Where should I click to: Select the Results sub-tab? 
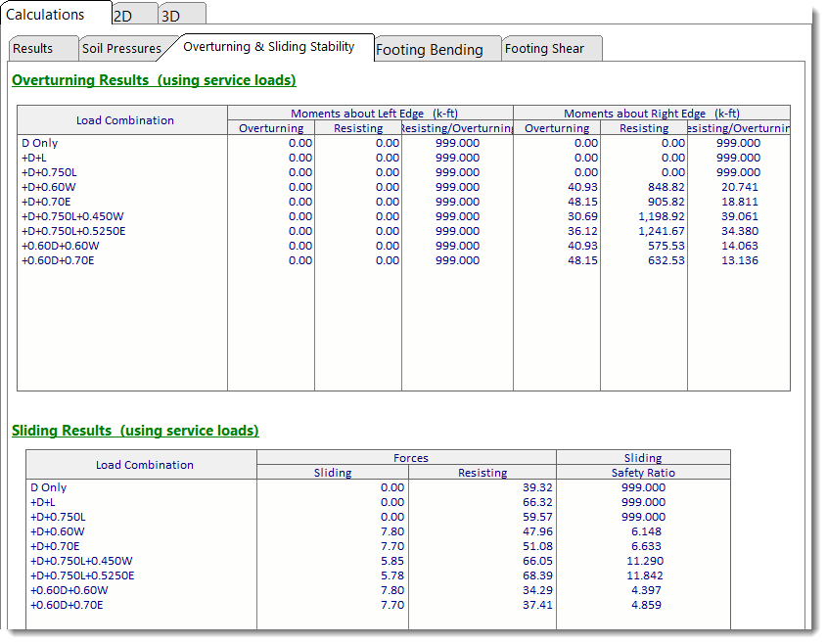coord(33,49)
